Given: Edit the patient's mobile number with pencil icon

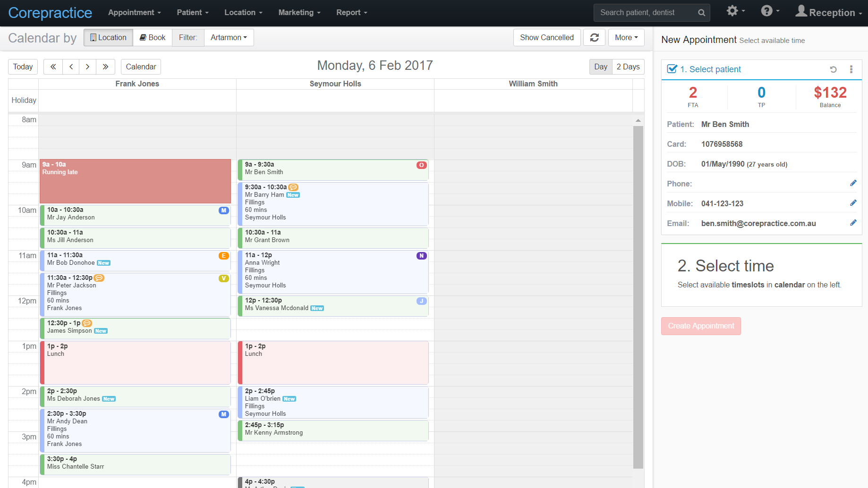Looking at the screenshot, I should point(853,202).
